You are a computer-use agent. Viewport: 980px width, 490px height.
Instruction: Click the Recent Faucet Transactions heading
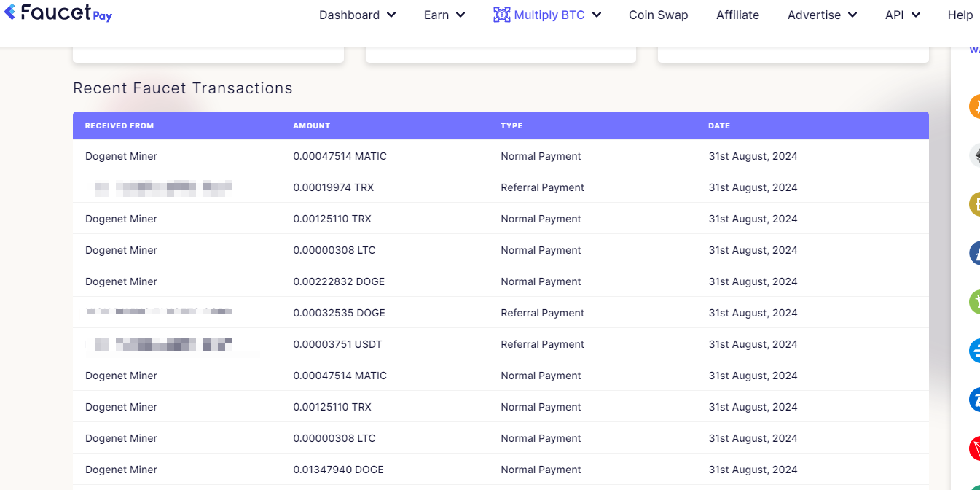[x=183, y=88]
